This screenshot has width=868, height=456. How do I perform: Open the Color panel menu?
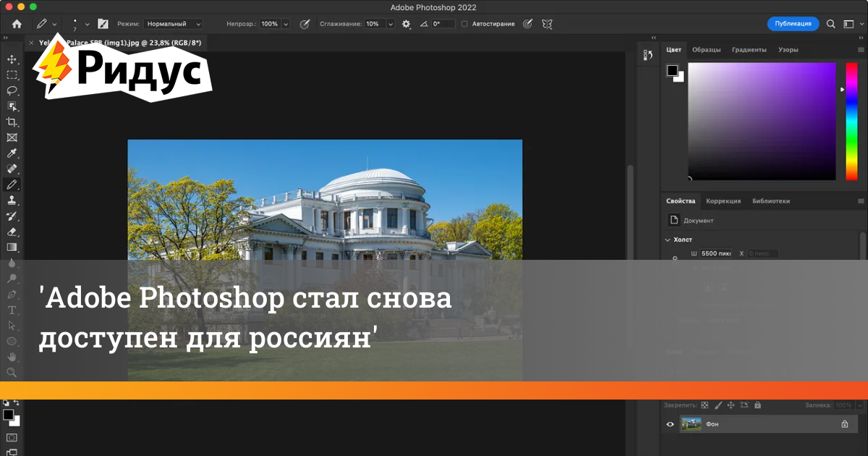click(x=861, y=50)
